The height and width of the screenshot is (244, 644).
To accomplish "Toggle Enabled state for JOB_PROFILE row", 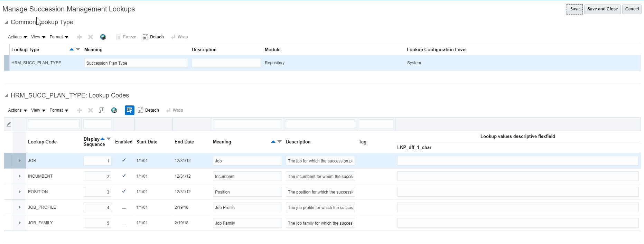I will pyautogui.click(x=124, y=208).
